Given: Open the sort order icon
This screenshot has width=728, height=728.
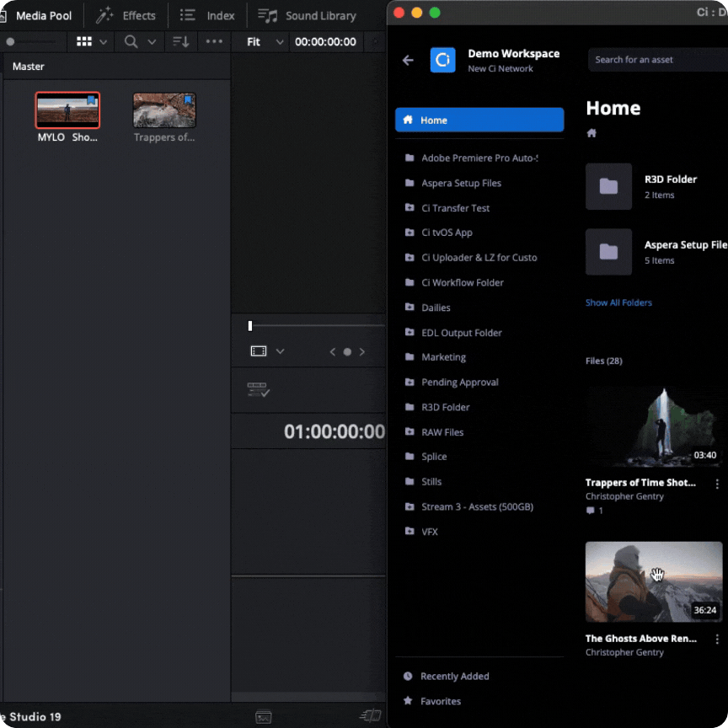Looking at the screenshot, I should (x=181, y=42).
